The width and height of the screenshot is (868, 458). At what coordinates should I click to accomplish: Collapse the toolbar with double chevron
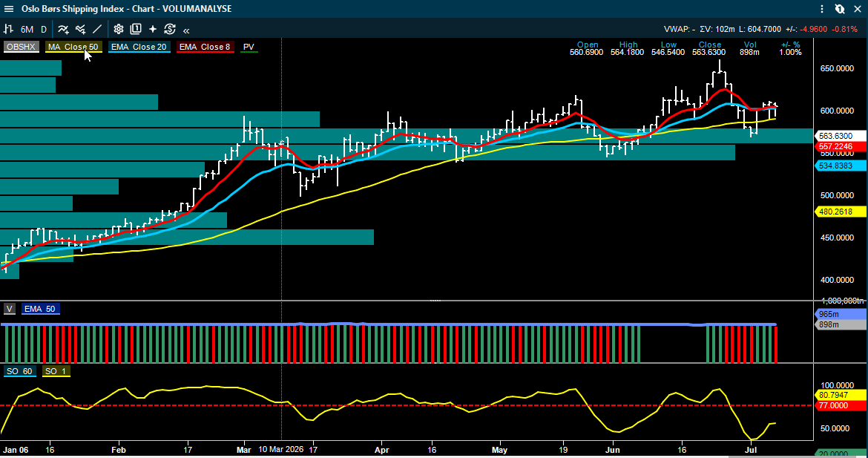tap(186, 30)
